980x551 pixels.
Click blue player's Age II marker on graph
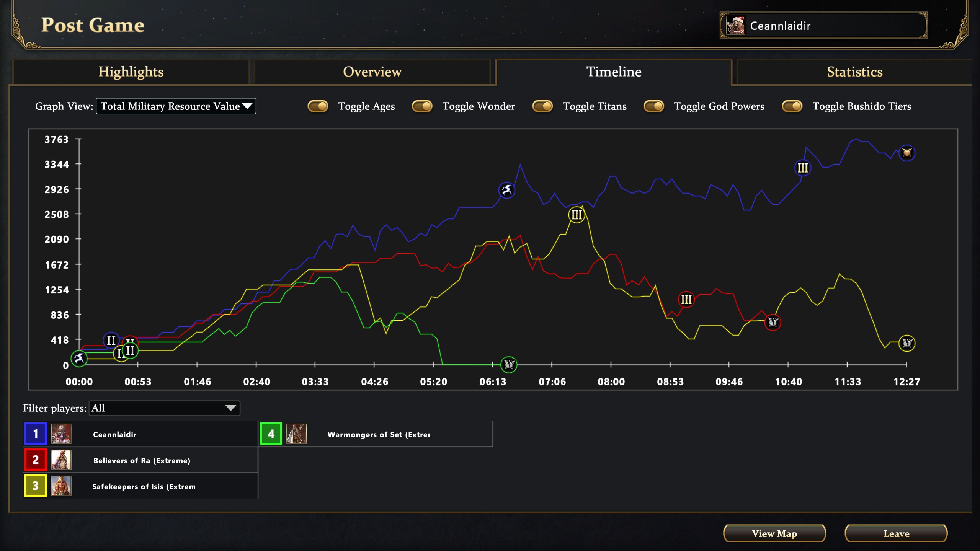pos(111,340)
